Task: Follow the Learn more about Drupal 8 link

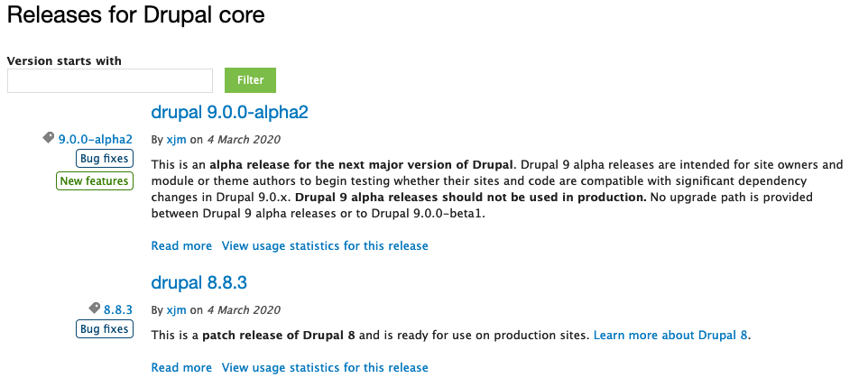Action: [x=671, y=335]
